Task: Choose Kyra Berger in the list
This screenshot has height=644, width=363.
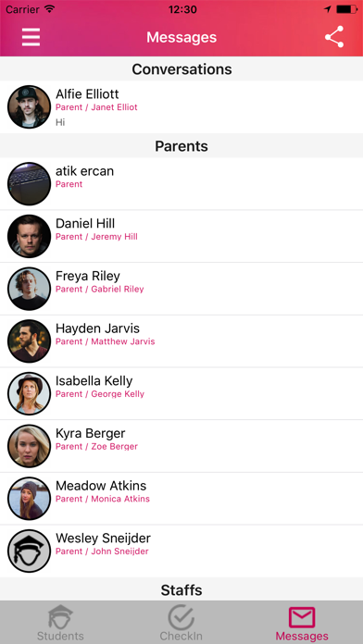Action: (x=181, y=446)
